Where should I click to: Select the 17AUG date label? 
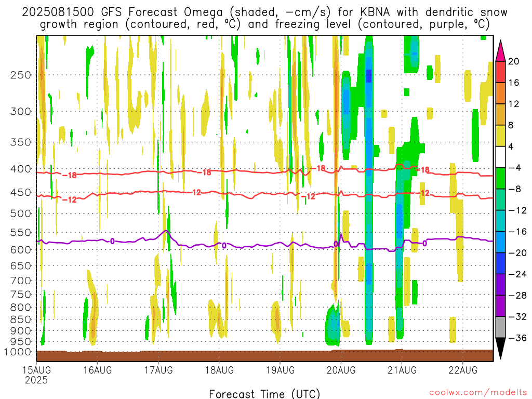pos(158,370)
